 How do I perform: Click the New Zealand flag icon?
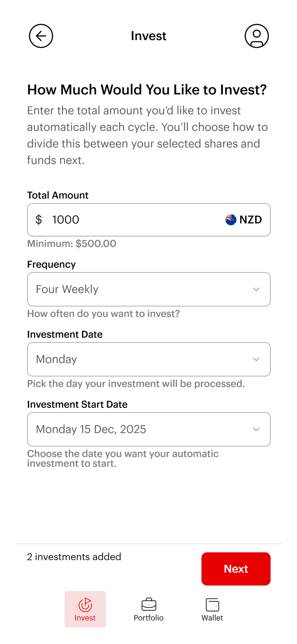click(231, 220)
